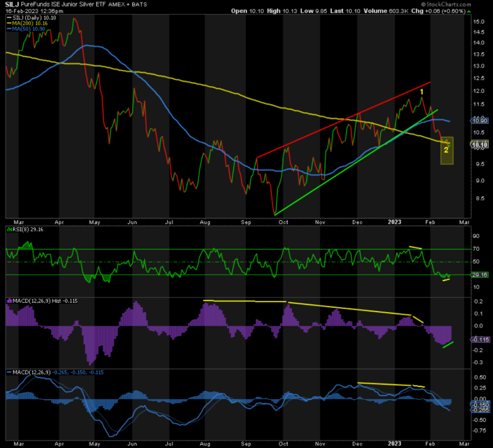Image resolution: width=493 pixels, height=448 pixels.
Task: Select the Open 10.10 value in header
Action: [x=247, y=11]
